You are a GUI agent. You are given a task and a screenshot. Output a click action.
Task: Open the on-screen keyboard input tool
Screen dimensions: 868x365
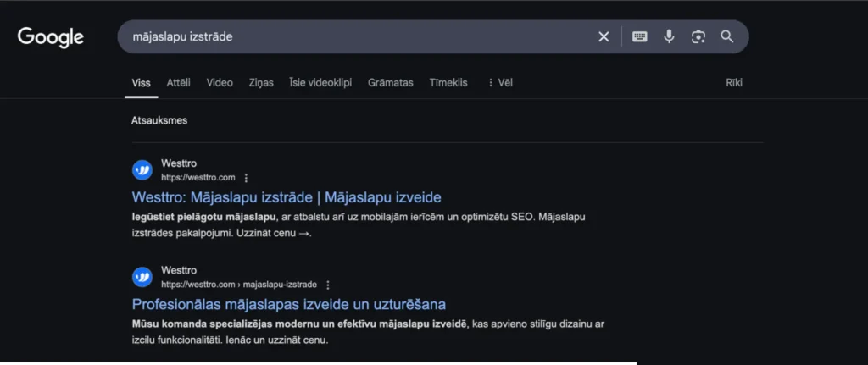pos(640,37)
